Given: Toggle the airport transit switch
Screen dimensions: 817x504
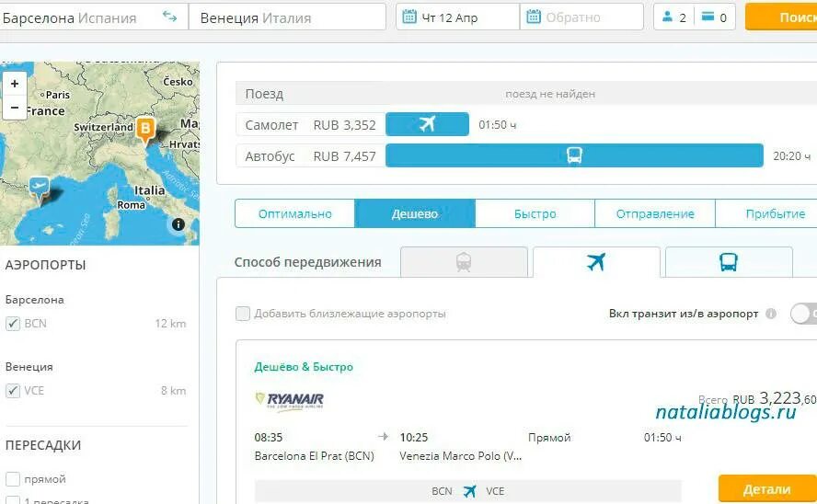Looking at the screenshot, I should 803,314.
